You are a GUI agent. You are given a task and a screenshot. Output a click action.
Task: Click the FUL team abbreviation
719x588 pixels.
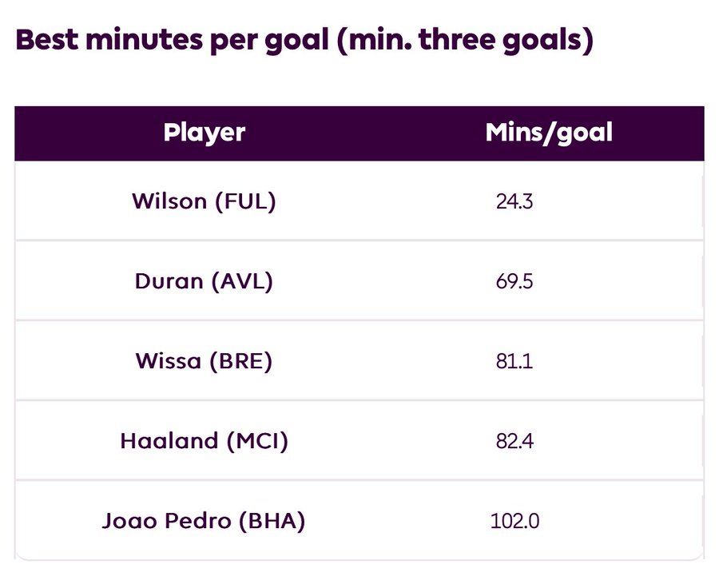pyautogui.click(x=246, y=201)
